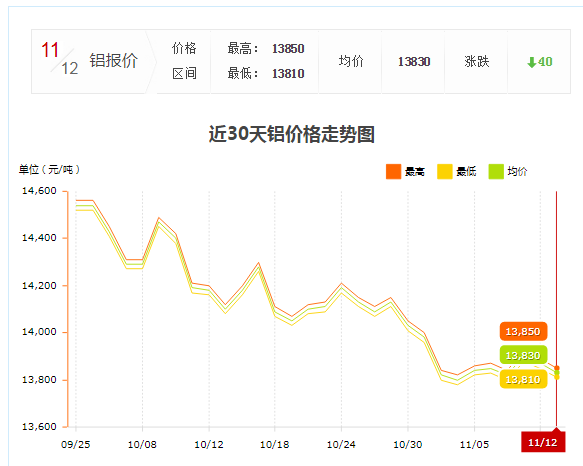Click the 价格区间 label cell
583x466 pixels.
tap(184, 61)
